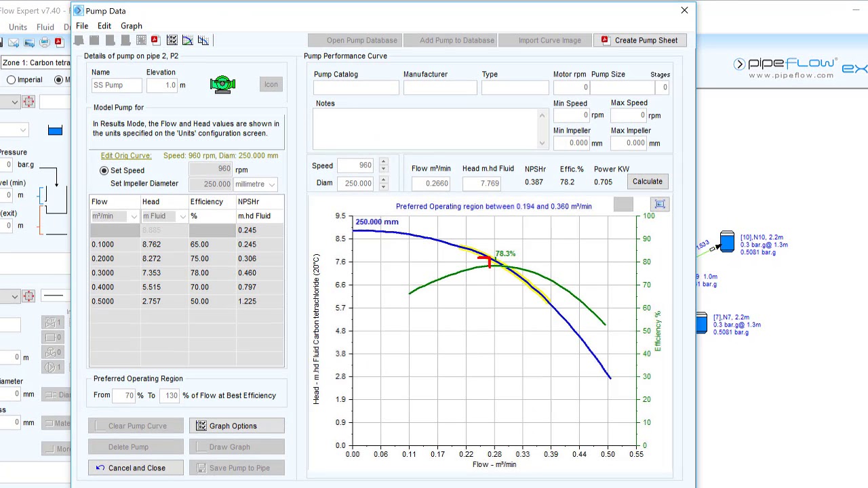Select the blue tank icon in the left panel
The height and width of the screenshot is (488, 868).
tap(55, 130)
